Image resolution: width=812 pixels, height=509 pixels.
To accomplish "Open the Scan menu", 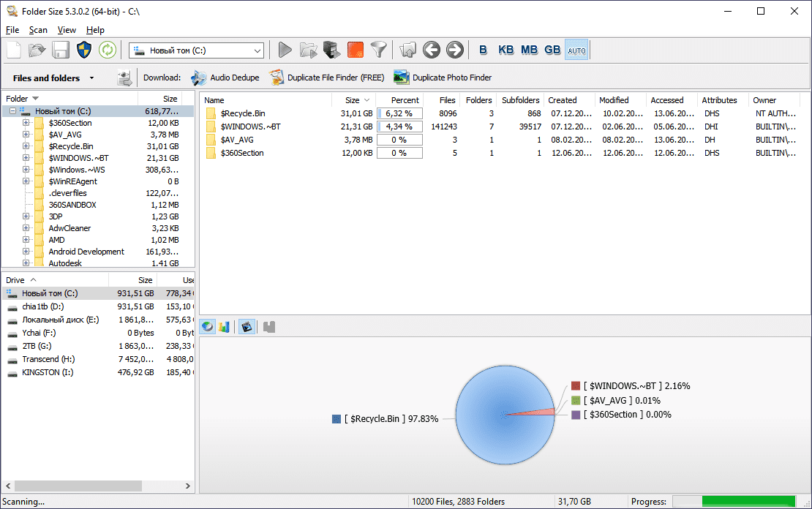I will [38, 30].
